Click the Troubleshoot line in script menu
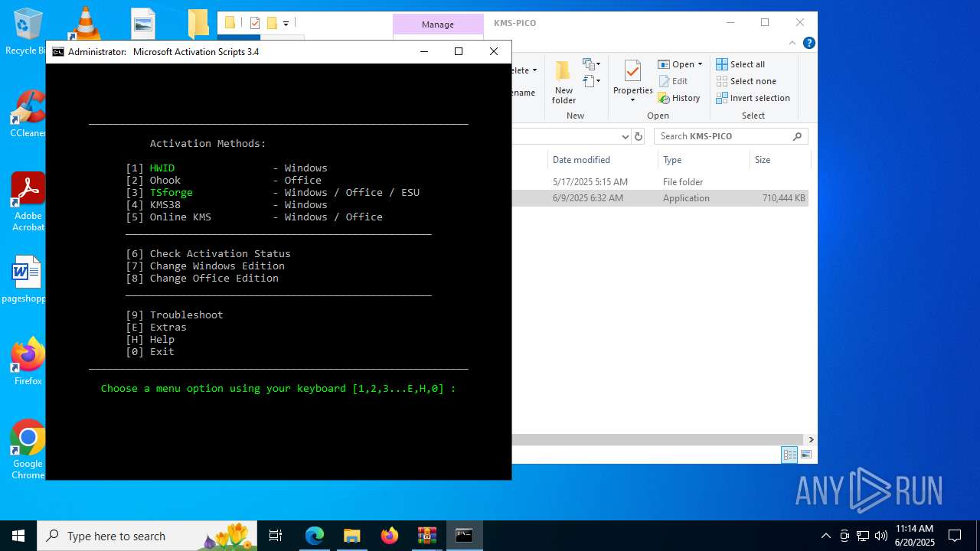 click(x=175, y=315)
